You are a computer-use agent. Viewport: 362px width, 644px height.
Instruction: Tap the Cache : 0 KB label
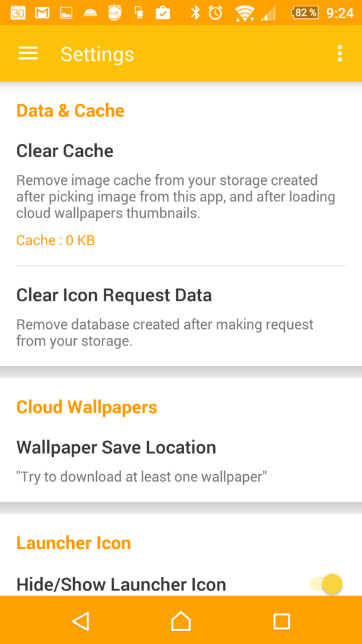point(55,240)
